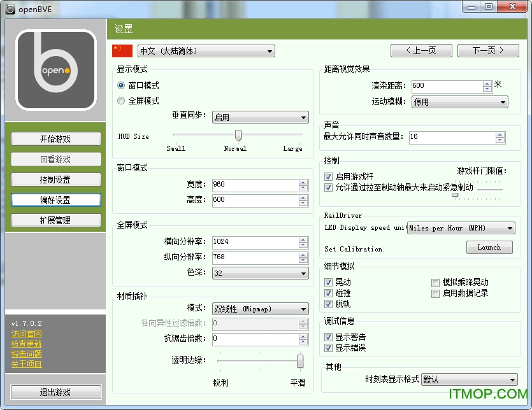Screen dimensions: 532x410
Task: Switch to the 扩展管理 panel
Action: (x=55, y=220)
